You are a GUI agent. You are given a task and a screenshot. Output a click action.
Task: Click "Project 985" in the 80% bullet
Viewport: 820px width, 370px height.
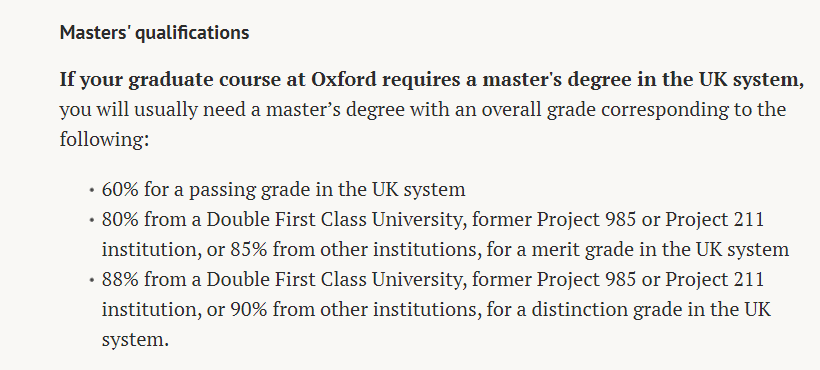point(586,220)
